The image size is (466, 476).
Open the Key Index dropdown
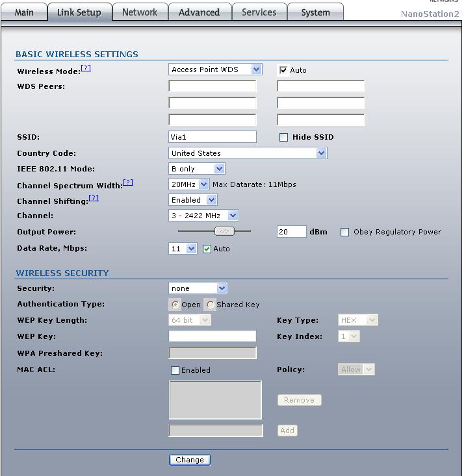pos(349,336)
